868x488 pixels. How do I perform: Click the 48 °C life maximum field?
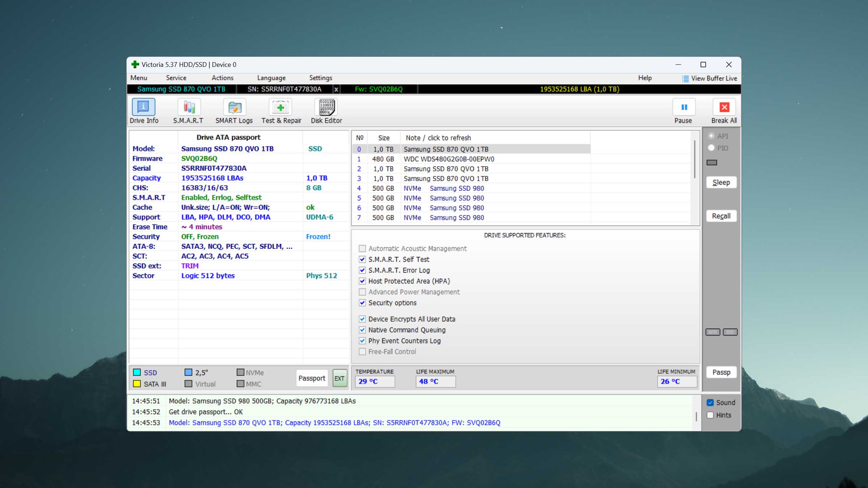coord(435,381)
